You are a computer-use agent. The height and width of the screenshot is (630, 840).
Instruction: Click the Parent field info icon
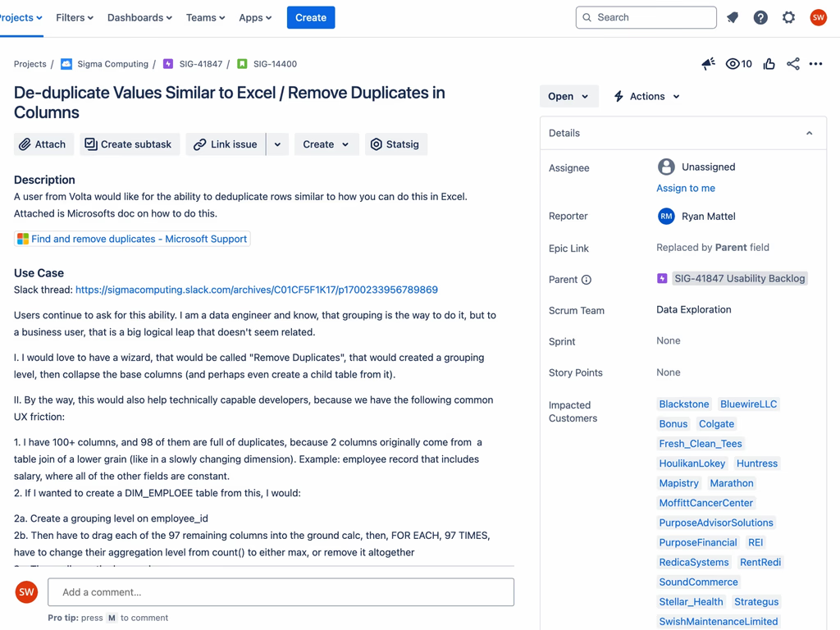[587, 280]
